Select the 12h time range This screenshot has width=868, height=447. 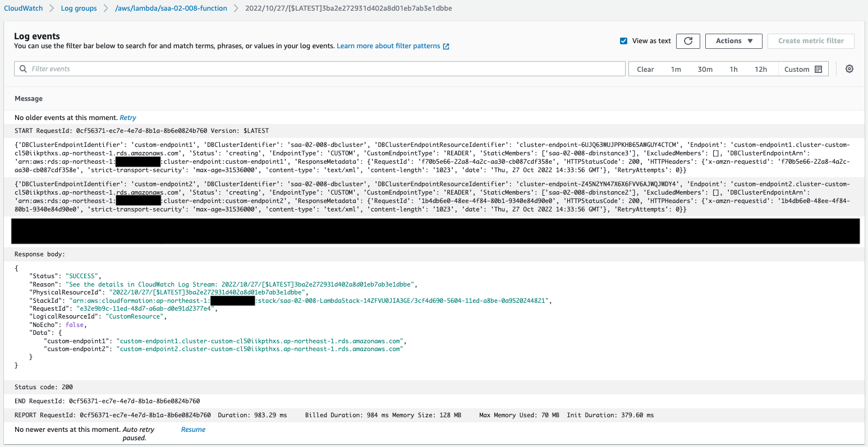[x=761, y=68]
